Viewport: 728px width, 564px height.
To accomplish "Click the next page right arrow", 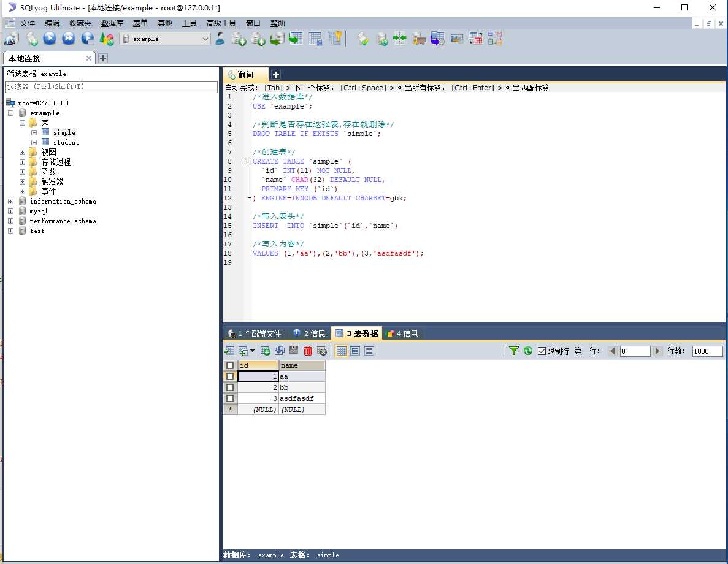I will tap(657, 351).
